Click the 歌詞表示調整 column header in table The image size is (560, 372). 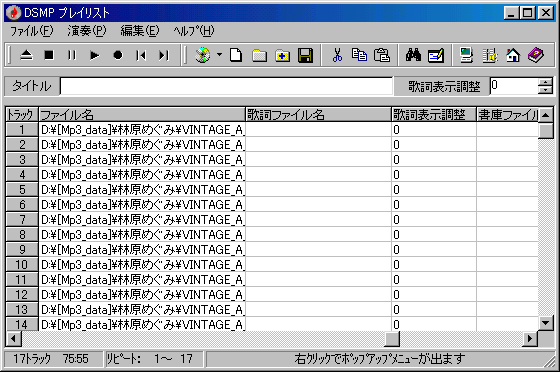click(x=434, y=115)
